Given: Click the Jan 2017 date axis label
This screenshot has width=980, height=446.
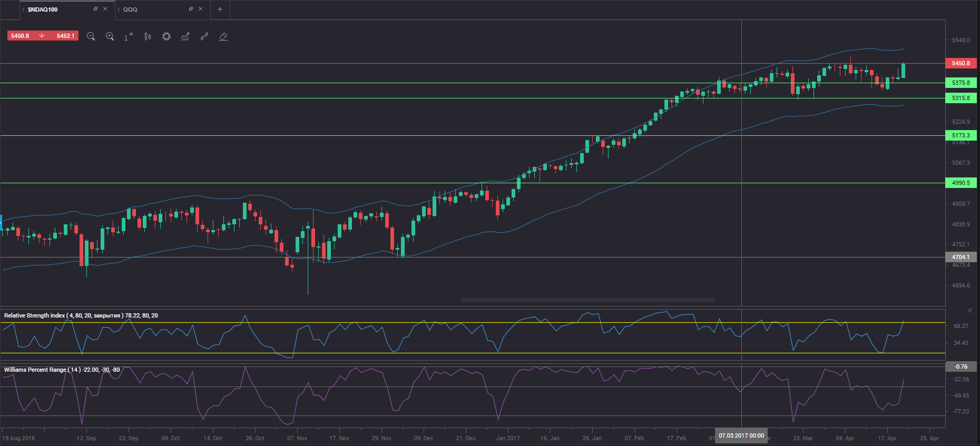Looking at the screenshot, I should (x=508, y=438).
